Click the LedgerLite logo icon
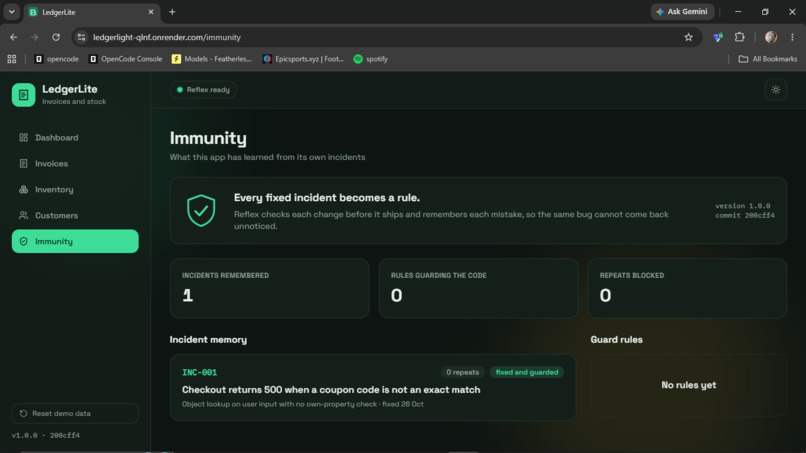 pos(23,95)
